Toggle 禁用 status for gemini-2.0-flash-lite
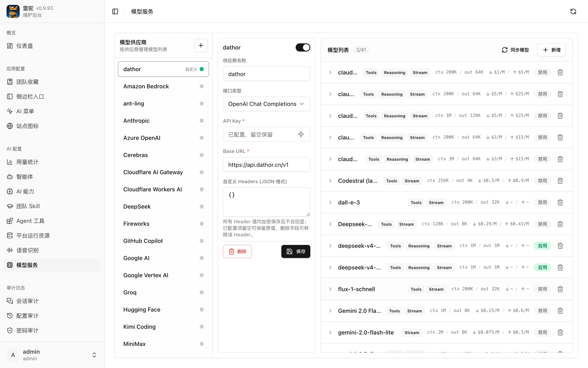Viewport: 588px width, 368px height. click(542, 332)
